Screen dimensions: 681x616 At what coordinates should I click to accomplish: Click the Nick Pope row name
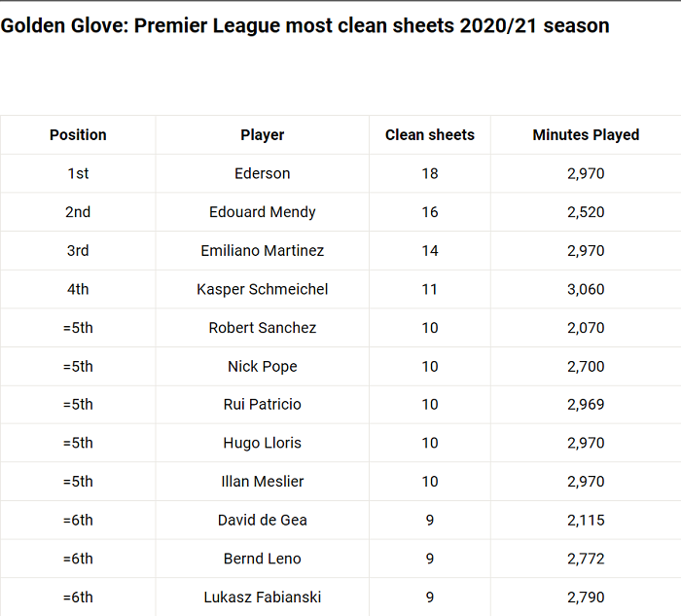click(x=263, y=366)
